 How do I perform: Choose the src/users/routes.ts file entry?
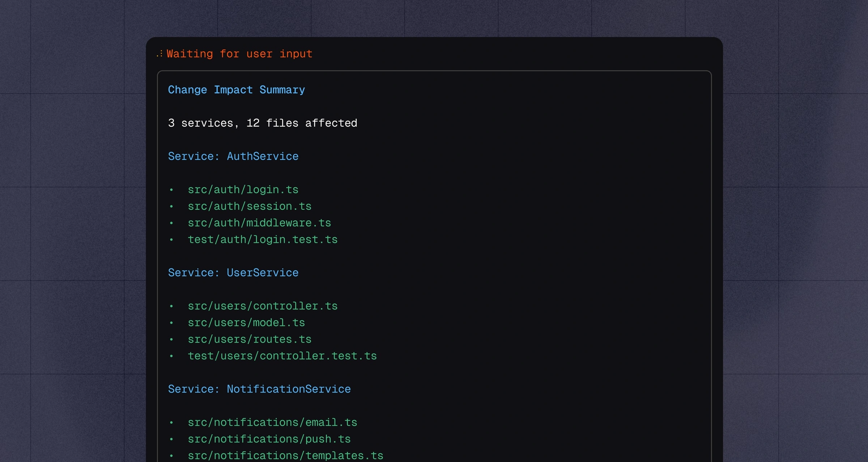[250, 339]
